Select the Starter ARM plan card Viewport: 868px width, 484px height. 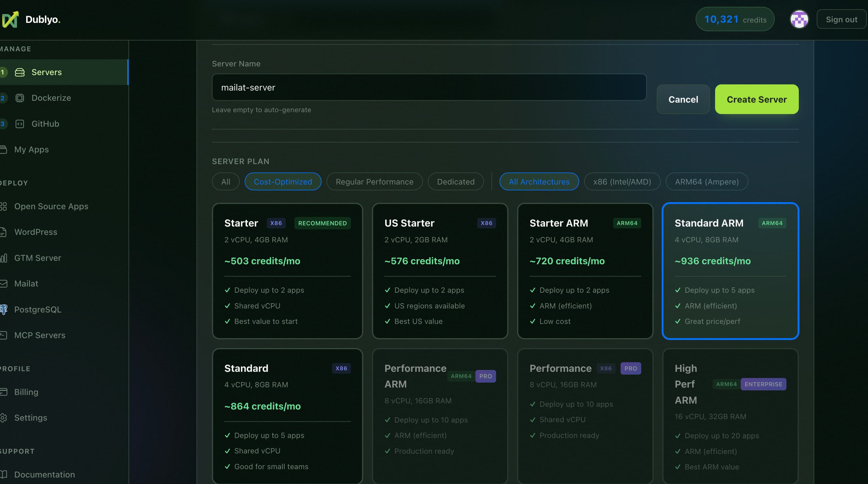(x=585, y=271)
